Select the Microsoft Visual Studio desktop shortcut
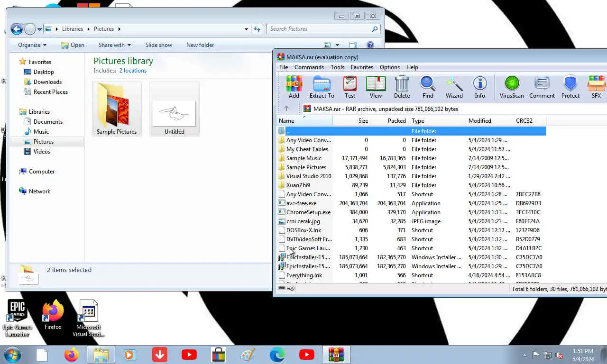The height and width of the screenshot is (364, 607). tap(89, 318)
